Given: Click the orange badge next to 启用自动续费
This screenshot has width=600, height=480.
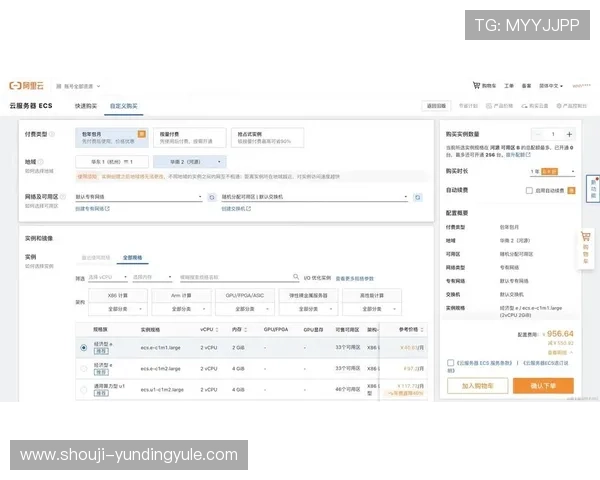Looking at the screenshot, I should point(571,190).
